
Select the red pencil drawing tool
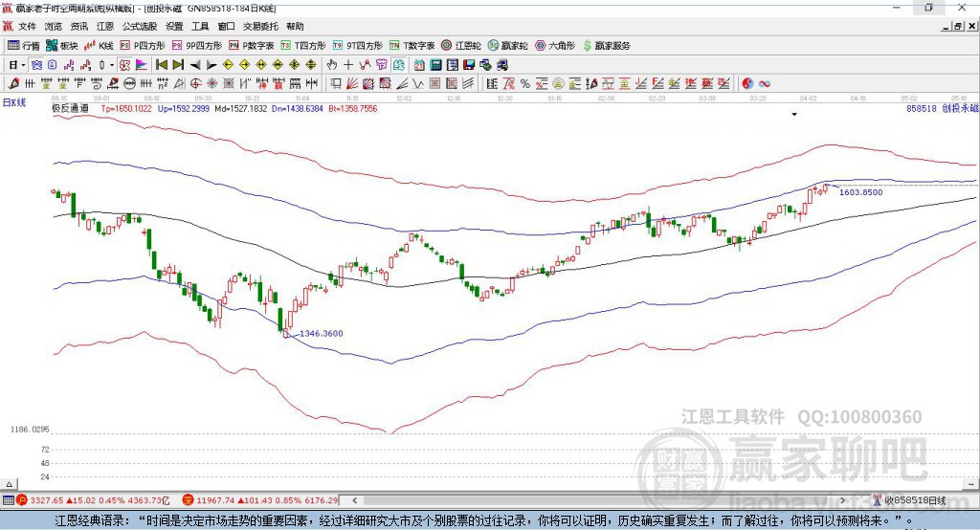(x=13, y=84)
